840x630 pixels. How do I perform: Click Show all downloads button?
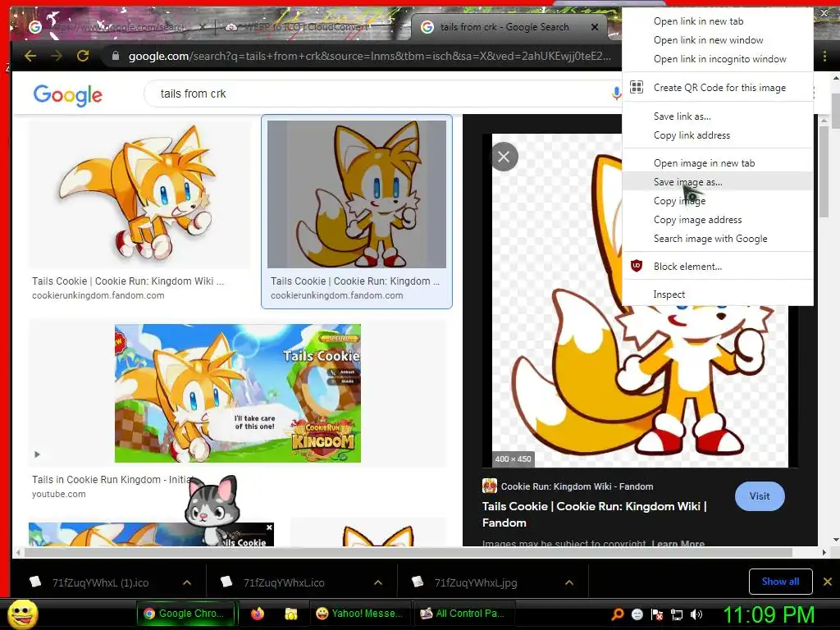(780, 582)
